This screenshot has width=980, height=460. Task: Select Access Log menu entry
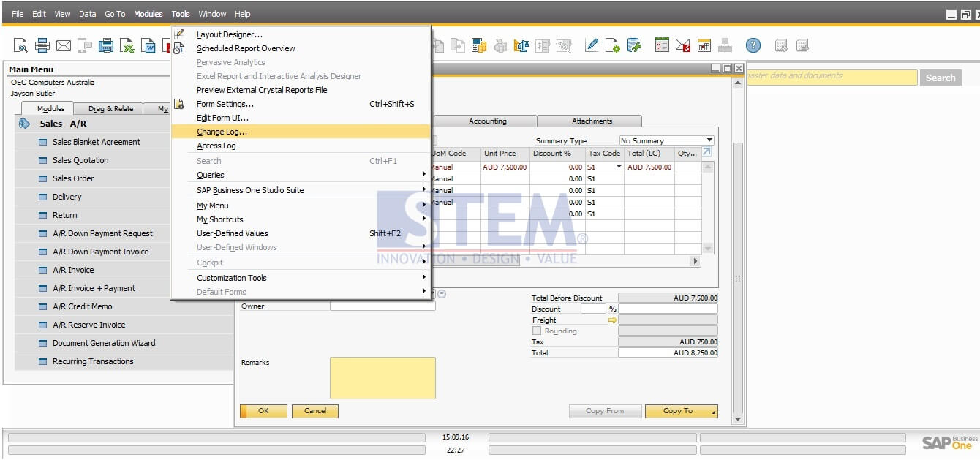(301, 146)
